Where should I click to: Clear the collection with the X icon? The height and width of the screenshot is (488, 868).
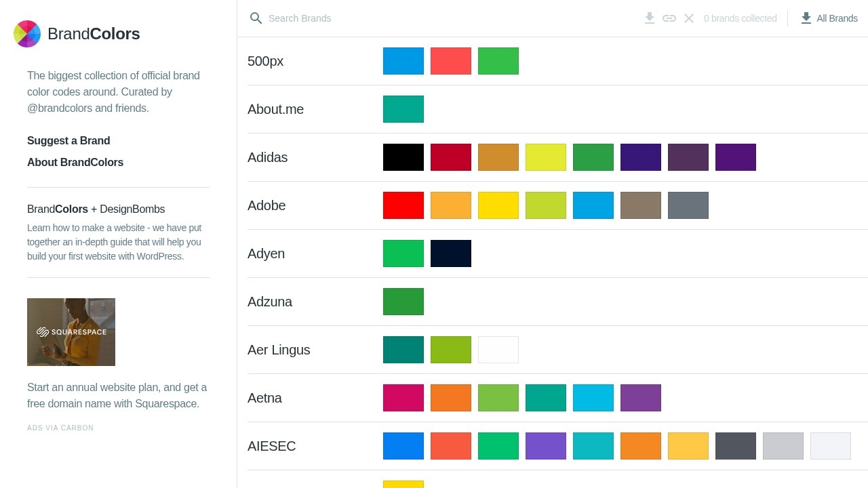coord(689,18)
